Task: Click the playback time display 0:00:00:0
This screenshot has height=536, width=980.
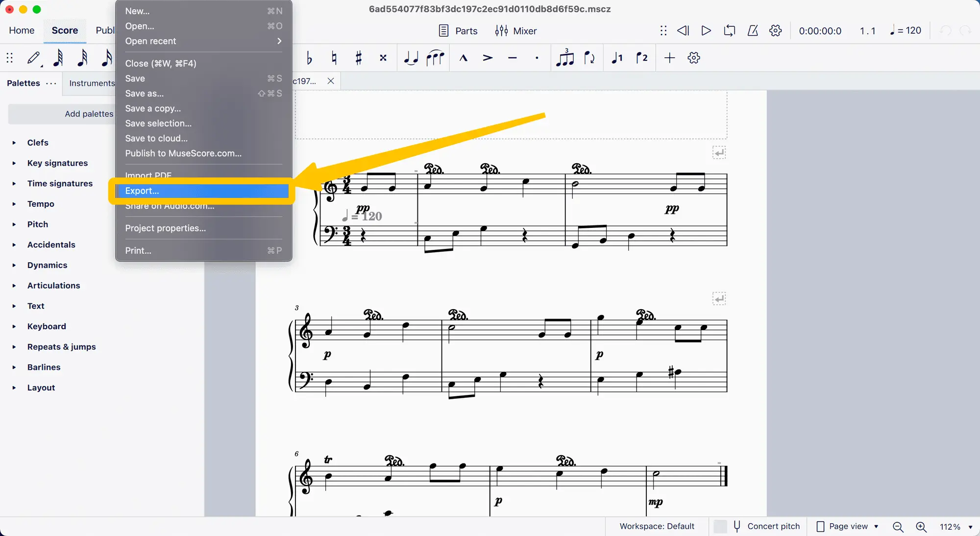Action: [x=820, y=31]
